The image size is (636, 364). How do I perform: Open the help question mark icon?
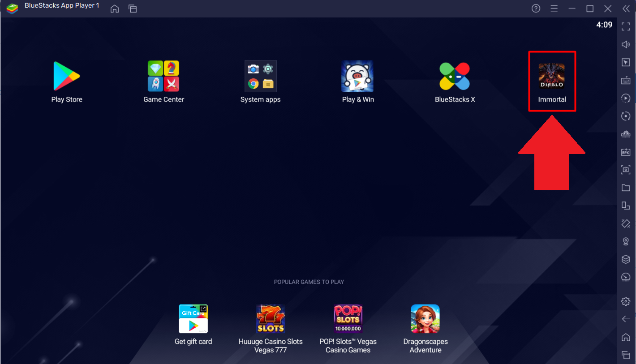click(536, 9)
